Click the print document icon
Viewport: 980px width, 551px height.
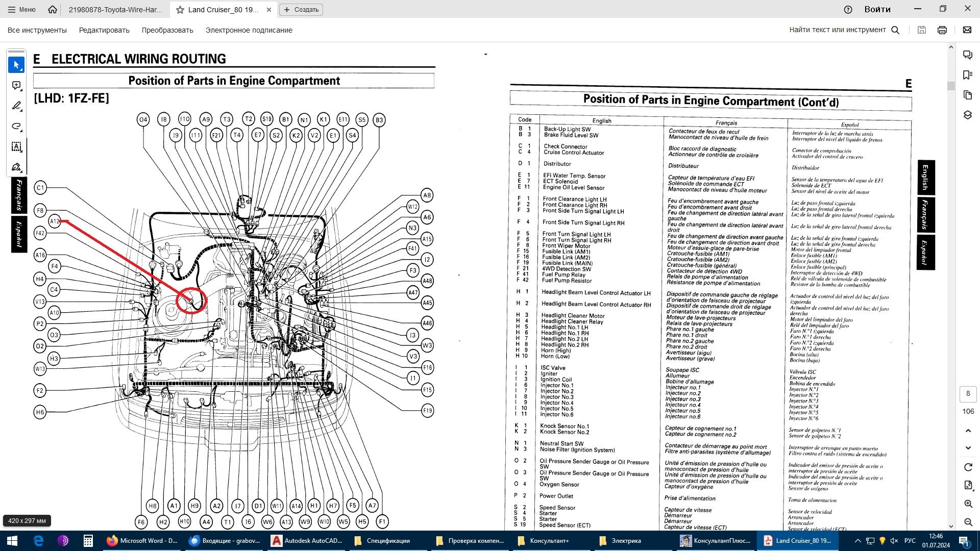point(942,30)
